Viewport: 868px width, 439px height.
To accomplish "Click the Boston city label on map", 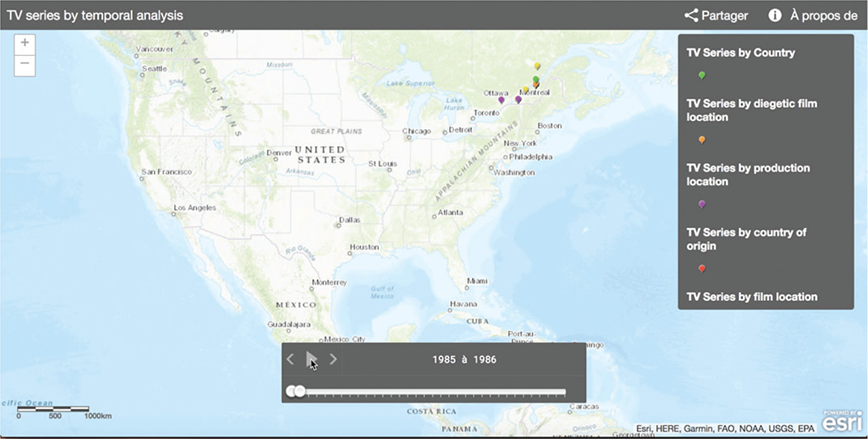I will [550, 126].
